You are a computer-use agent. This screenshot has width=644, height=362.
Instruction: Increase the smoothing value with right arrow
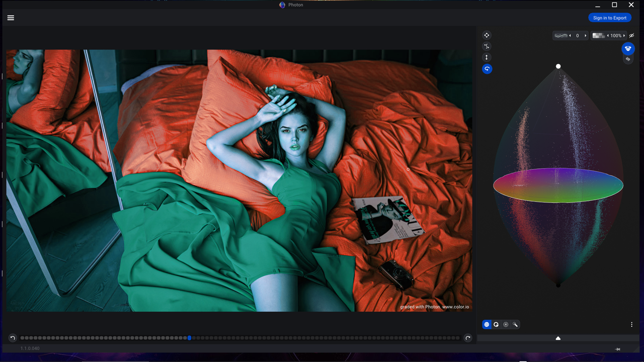[x=585, y=36]
